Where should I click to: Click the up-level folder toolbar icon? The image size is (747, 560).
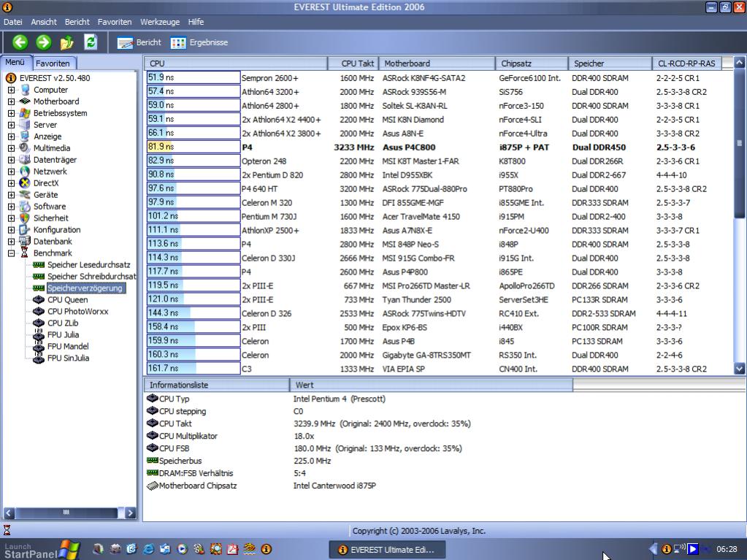pos(66,42)
